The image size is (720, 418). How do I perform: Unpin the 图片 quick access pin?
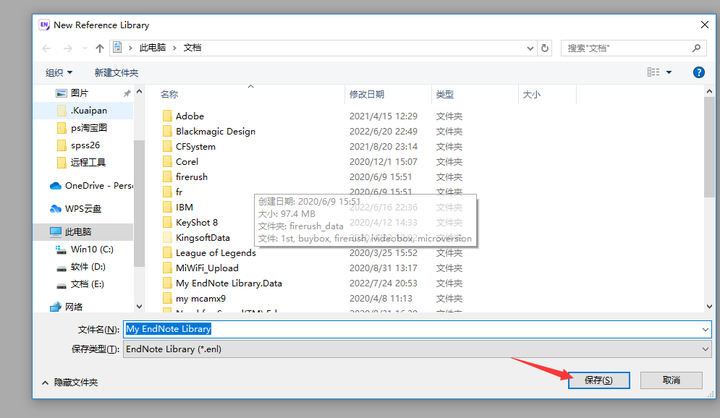tap(127, 93)
